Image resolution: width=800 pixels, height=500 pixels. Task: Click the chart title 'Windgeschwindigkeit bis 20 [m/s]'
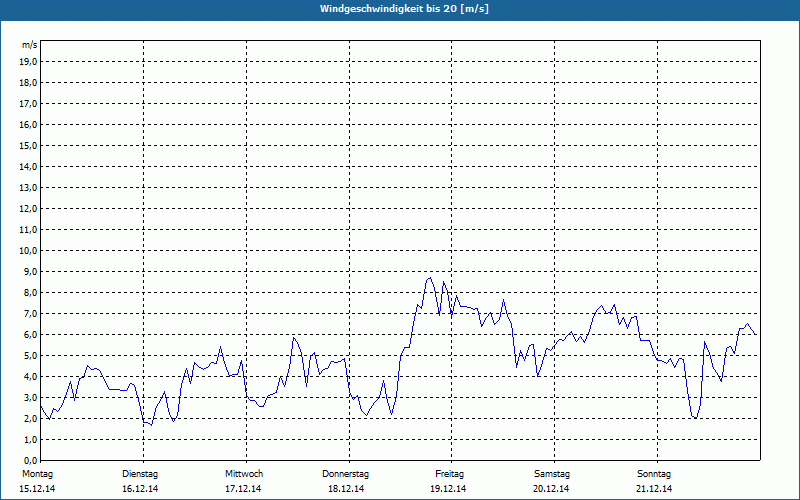point(404,9)
